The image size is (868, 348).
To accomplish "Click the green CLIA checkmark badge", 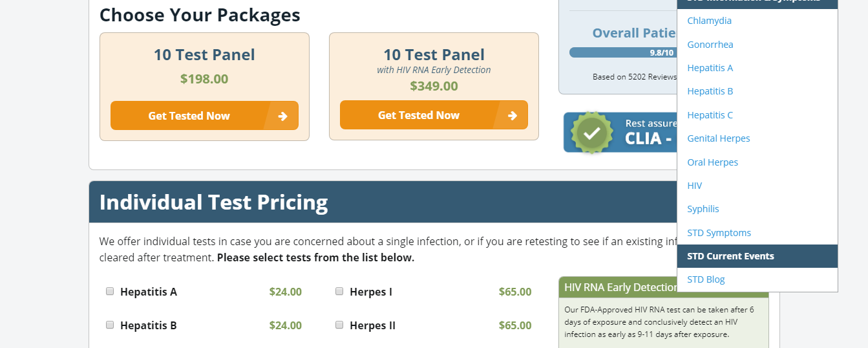I will tap(592, 133).
